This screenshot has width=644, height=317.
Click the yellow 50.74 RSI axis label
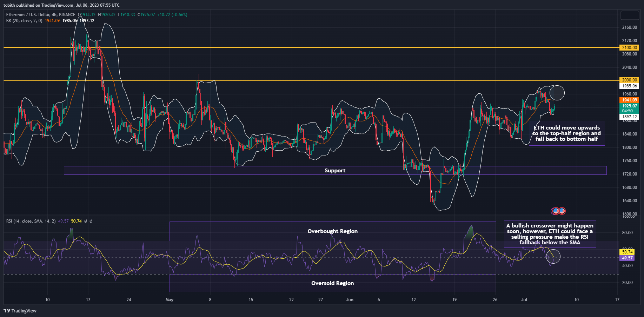(x=627, y=252)
